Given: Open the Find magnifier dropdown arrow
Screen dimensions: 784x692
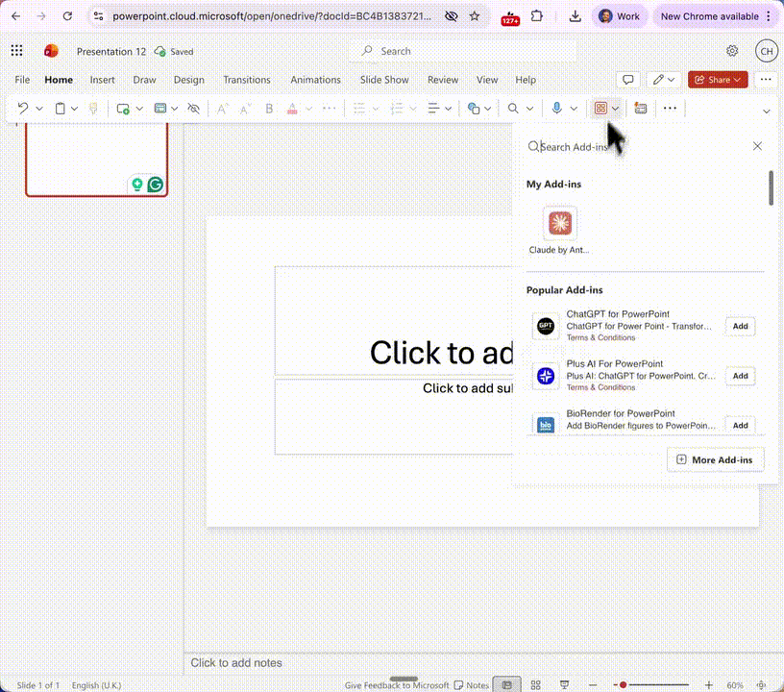Looking at the screenshot, I should pos(529,109).
